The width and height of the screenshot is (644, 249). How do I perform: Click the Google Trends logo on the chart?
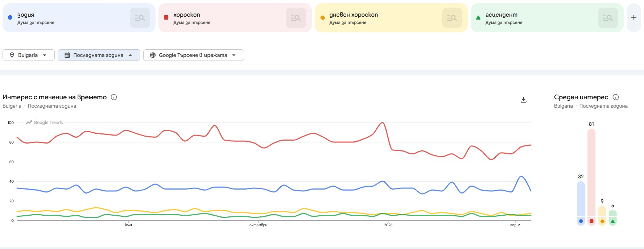[x=44, y=123]
